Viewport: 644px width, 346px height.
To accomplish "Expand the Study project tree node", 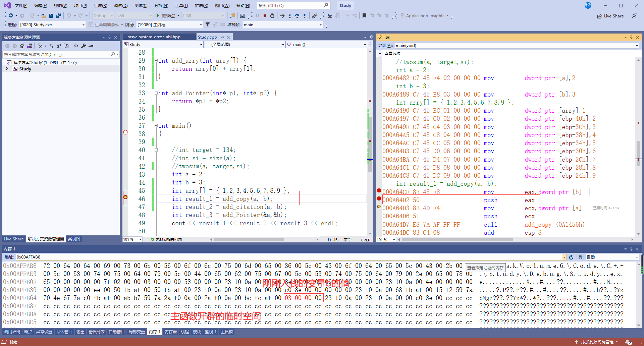I will (x=7, y=69).
